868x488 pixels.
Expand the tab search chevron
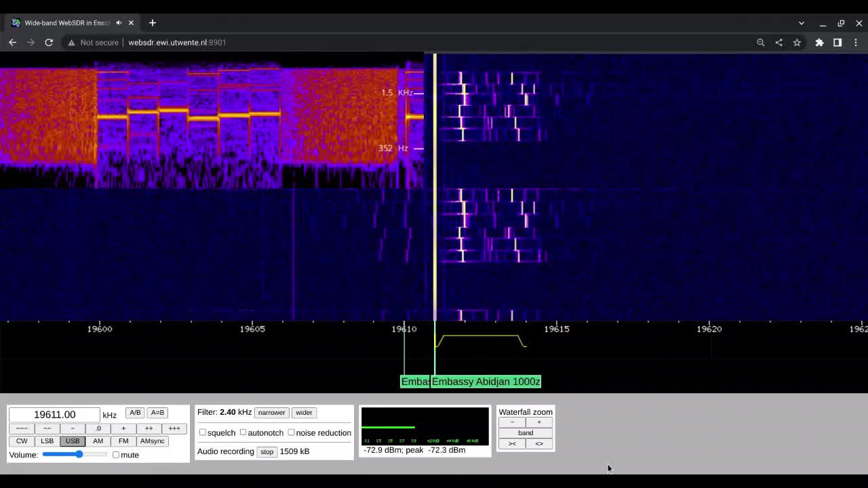801,23
